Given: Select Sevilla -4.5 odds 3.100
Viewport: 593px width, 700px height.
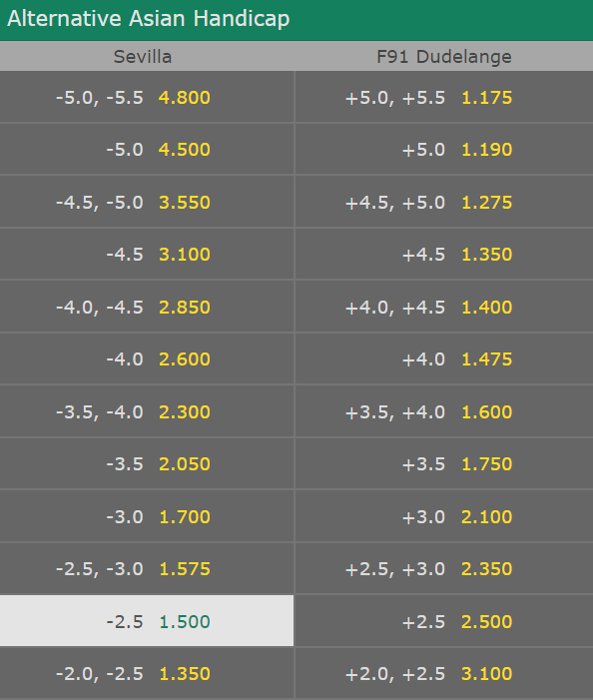Looking at the screenshot, I should (147, 254).
